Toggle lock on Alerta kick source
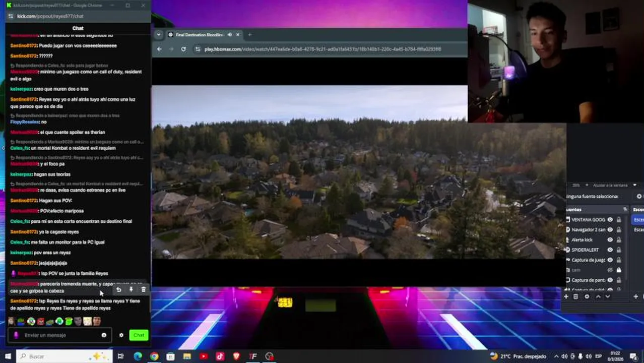The width and height of the screenshot is (644, 363). pyautogui.click(x=619, y=239)
